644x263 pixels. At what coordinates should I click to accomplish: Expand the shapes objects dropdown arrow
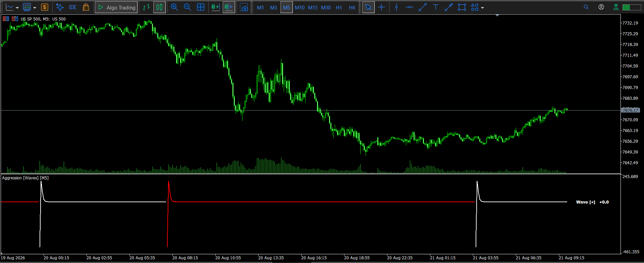[482, 8]
